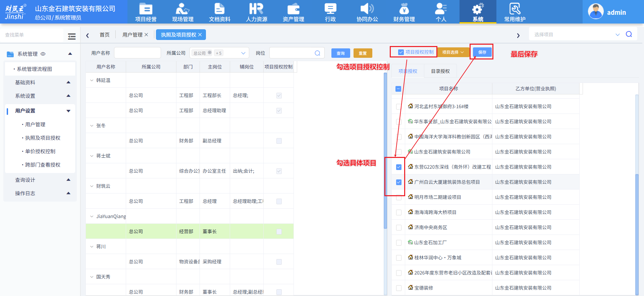644x296 pixels.
Task: Uncheck the 东营G220东深线 project checkbox
Action: tap(399, 167)
